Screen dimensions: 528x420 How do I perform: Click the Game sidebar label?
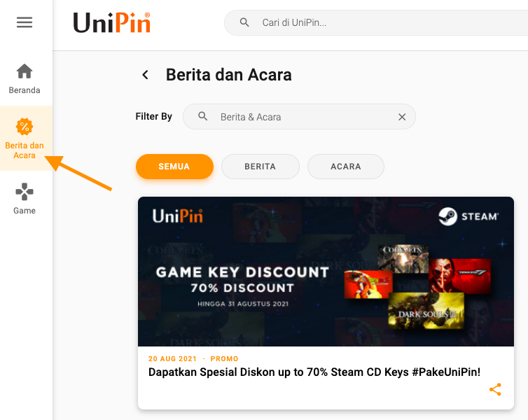click(25, 211)
